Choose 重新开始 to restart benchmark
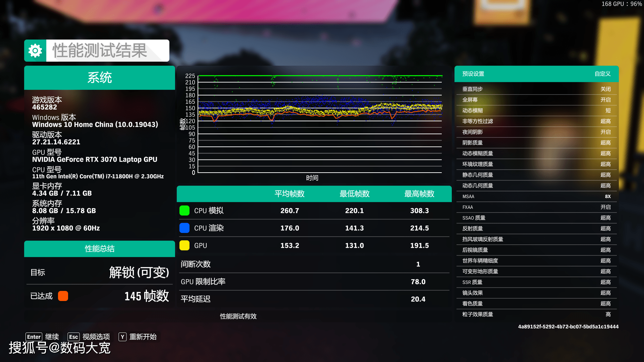Screen dimensions: 644x362 [x=143, y=337]
